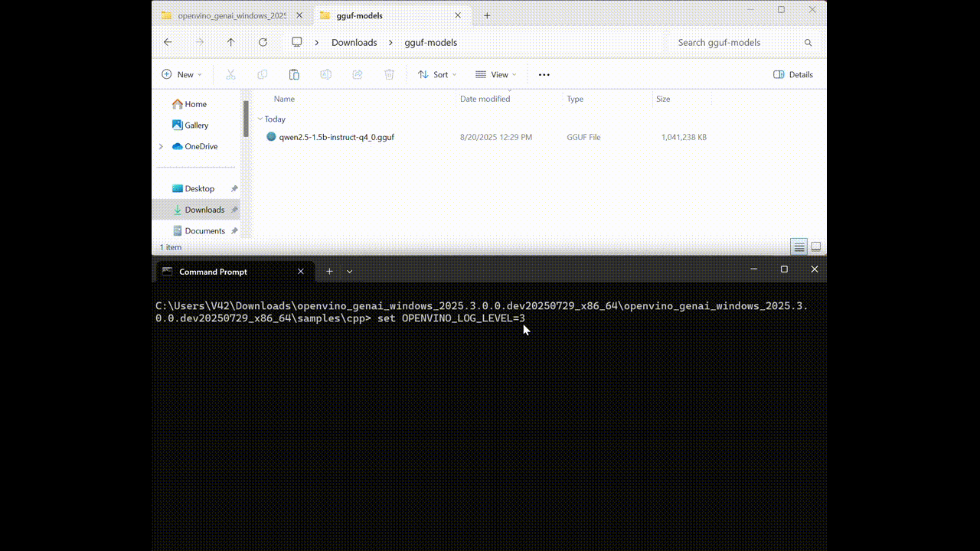
Task: Open the Sort dropdown
Action: (437, 74)
